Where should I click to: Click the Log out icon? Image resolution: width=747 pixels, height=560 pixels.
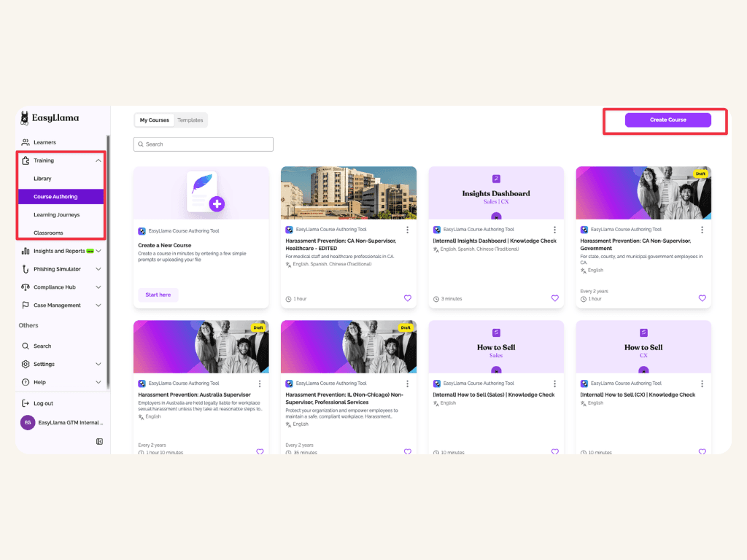click(26, 403)
